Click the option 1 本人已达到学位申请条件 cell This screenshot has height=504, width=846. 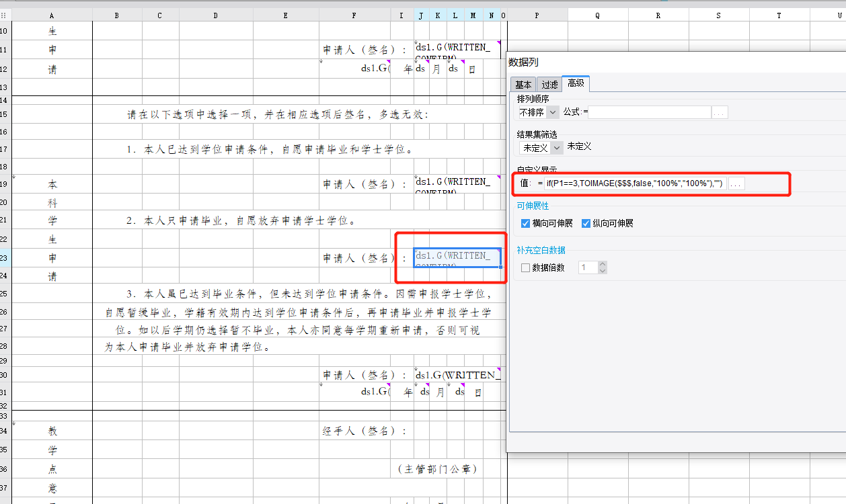(269, 149)
